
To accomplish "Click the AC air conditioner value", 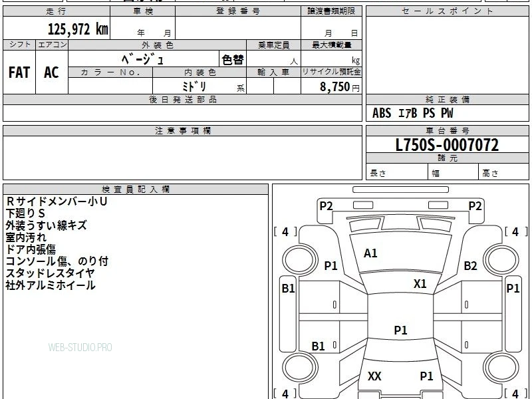I will pyautogui.click(x=51, y=72).
